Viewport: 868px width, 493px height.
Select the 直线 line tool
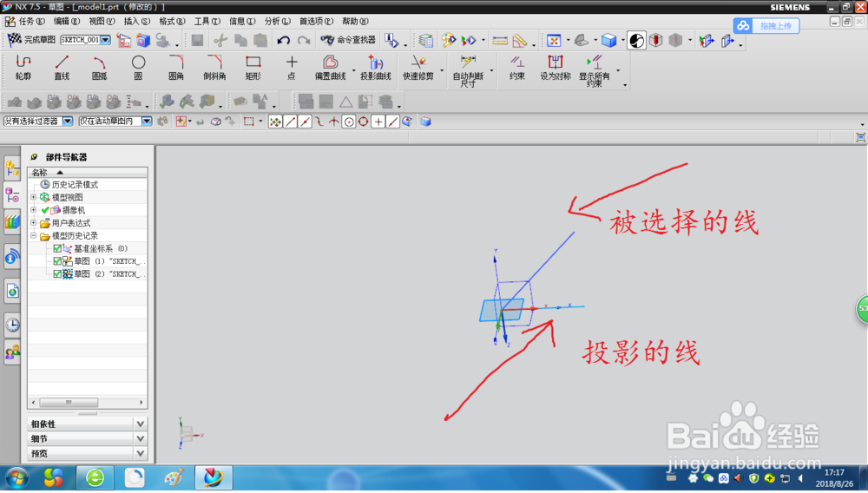tap(62, 68)
